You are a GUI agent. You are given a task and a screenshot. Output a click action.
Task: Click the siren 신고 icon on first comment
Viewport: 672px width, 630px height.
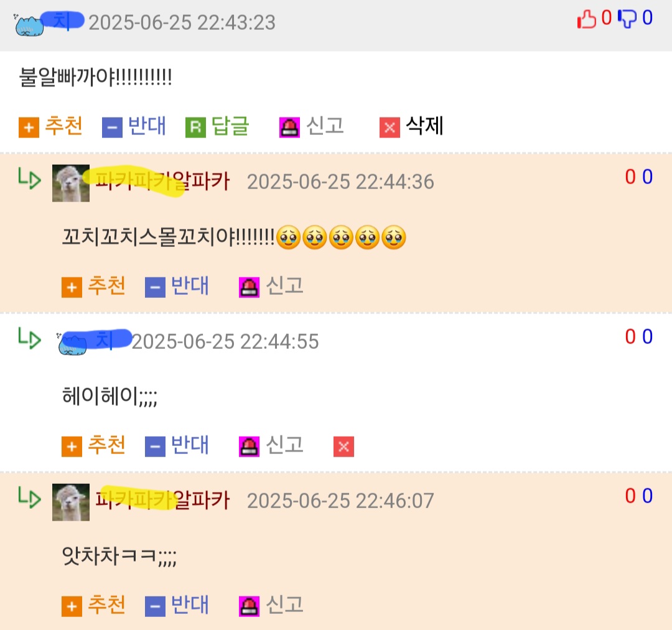tap(289, 127)
